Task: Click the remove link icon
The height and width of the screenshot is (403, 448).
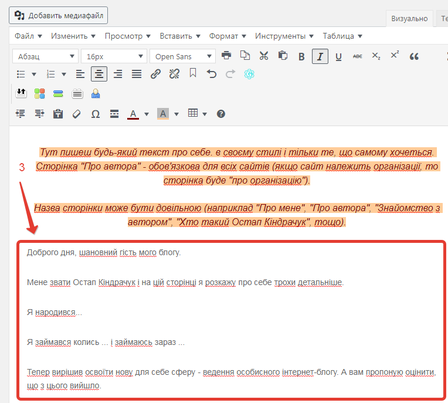Action: [174, 74]
